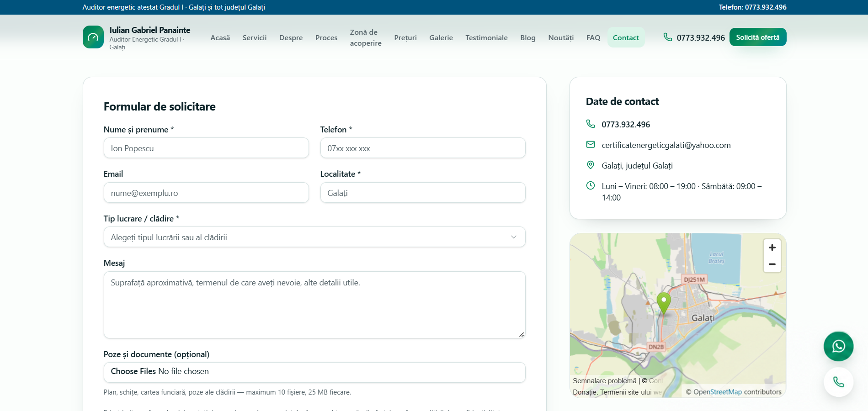Go to the Acasă page
The height and width of the screenshot is (411, 868).
point(220,38)
